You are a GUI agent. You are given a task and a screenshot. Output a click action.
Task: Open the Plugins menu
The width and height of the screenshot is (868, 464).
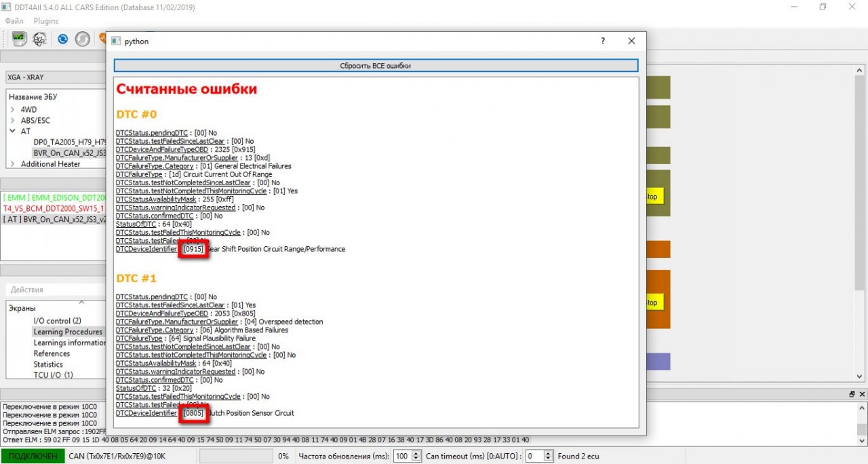[46, 21]
